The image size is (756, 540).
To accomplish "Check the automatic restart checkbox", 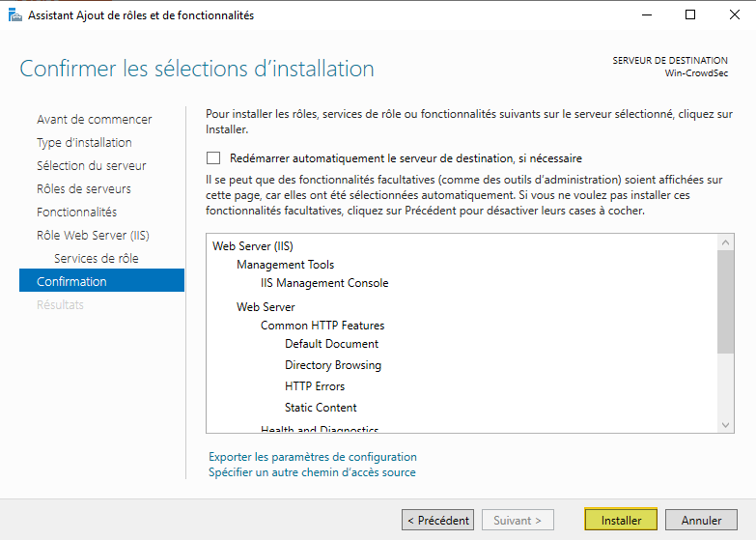I will 213,157.
